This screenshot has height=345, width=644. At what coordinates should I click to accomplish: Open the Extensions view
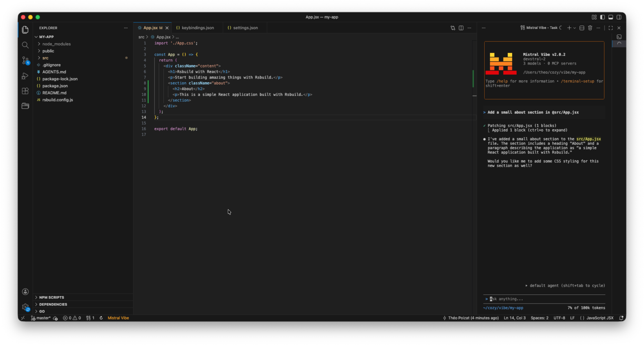[25, 91]
